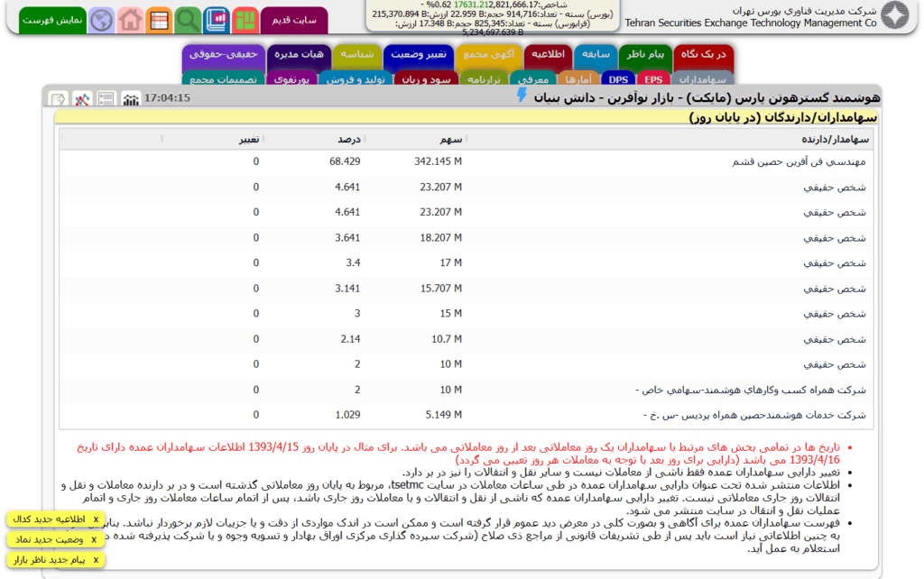The image size is (924, 579).
Task: Click the 5.149 M share value
Action: coord(444,415)
